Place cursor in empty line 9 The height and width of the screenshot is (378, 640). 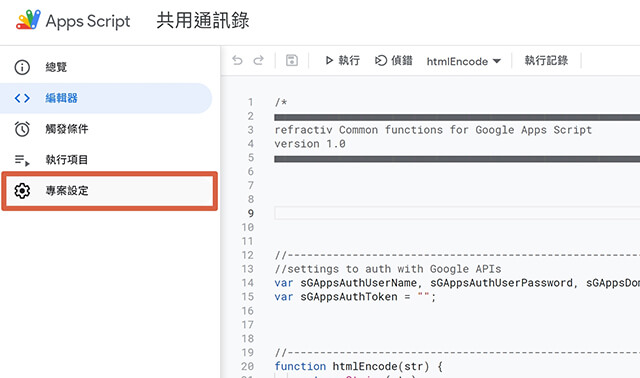tap(457, 213)
